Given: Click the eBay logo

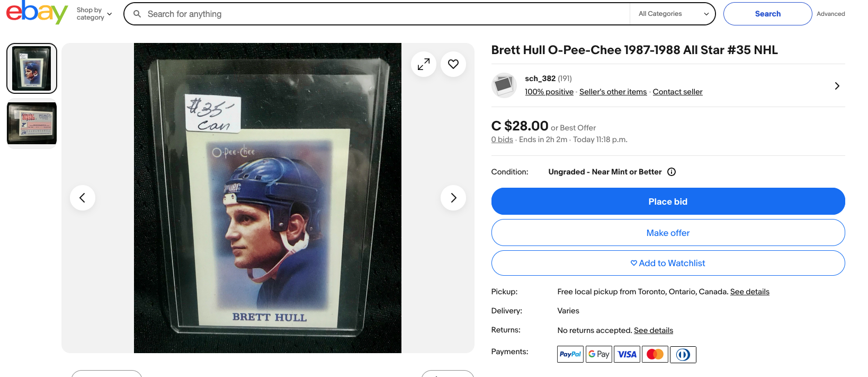Looking at the screenshot, I should tap(37, 12).
